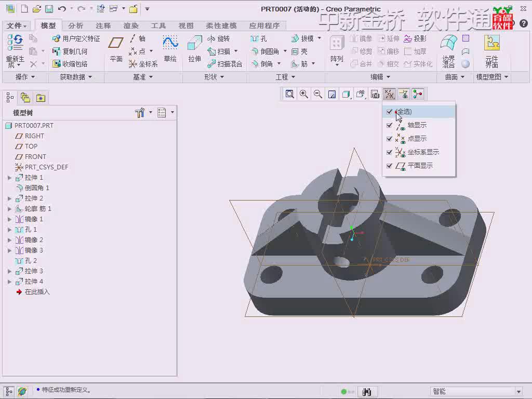
Task: Expand the 孔 1 tree node
Action: (9, 230)
